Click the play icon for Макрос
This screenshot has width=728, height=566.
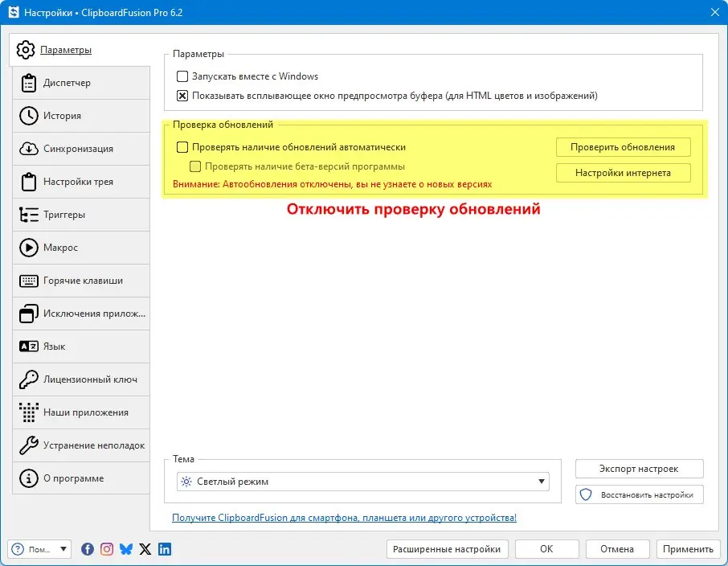click(29, 248)
